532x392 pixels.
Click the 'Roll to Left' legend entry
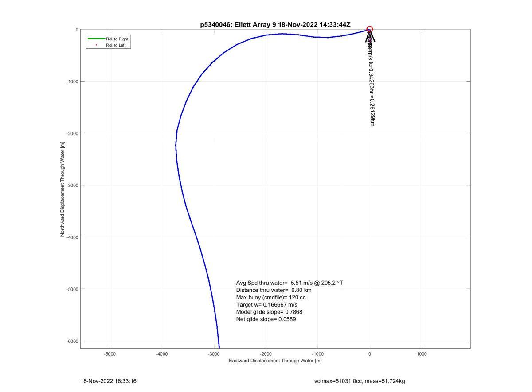116,45
